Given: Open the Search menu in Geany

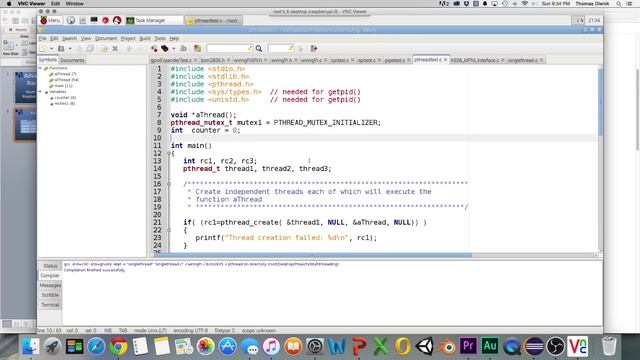Looking at the screenshot, I should pyautogui.click(x=69, y=38).
